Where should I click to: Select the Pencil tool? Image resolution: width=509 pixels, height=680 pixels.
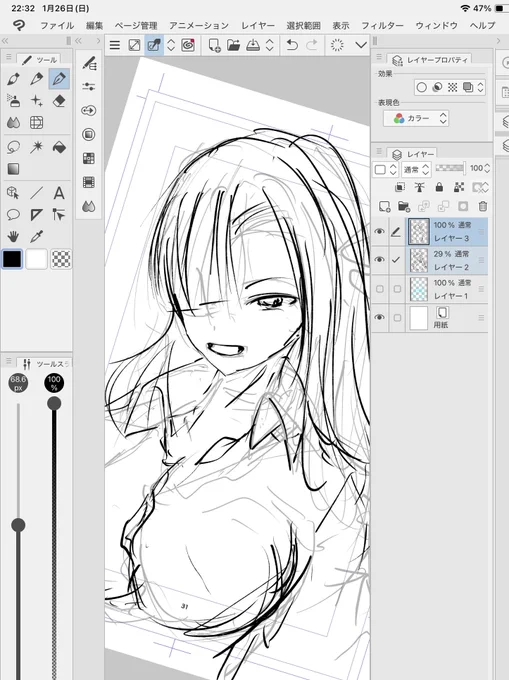36,78
